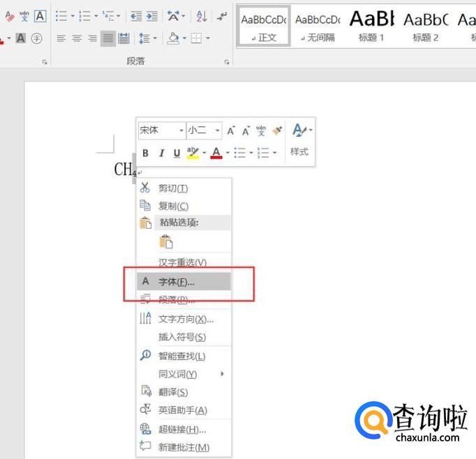This screenshot has width=476, height=459.
Task: Apply the 标题 2 style
Action: click(x=426, y=27)
